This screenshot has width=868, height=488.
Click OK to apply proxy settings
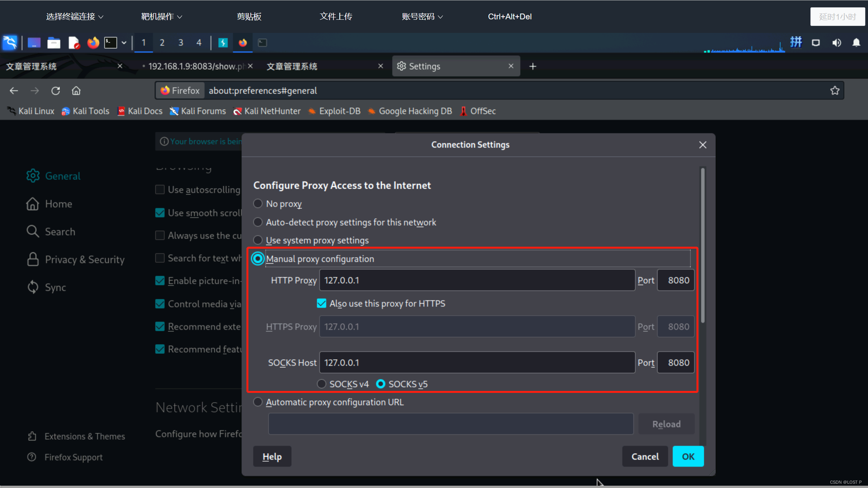[688, 456]
